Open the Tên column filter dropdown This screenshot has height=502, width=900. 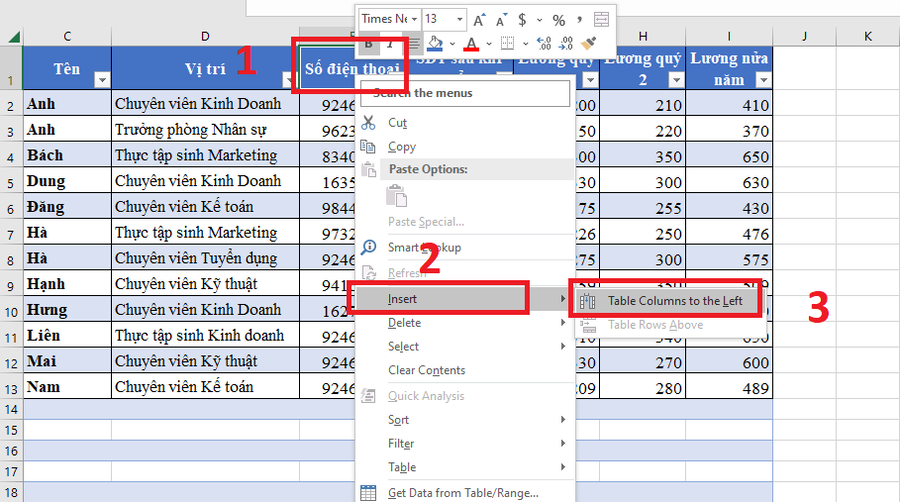[102, 80]
